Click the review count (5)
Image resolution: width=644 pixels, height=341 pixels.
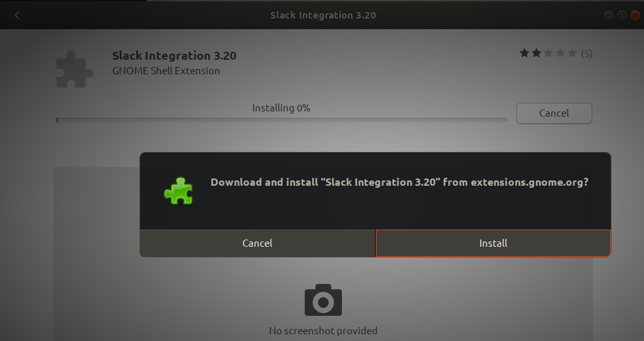point(586,54)
